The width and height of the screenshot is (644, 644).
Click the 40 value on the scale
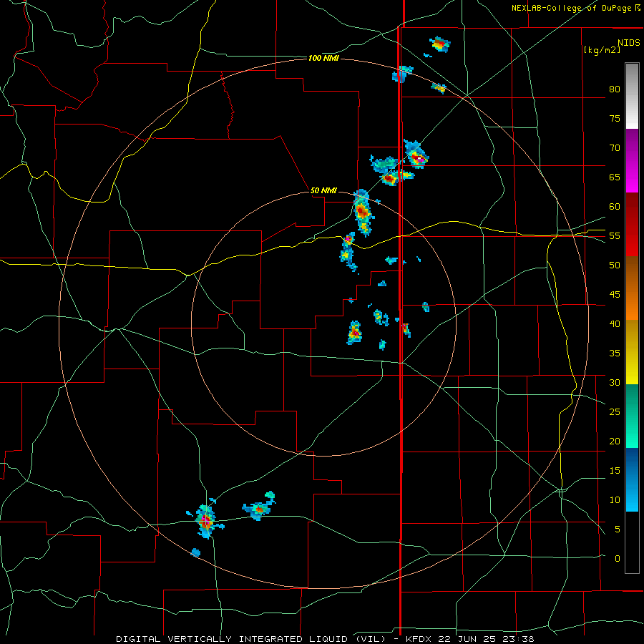615,324
